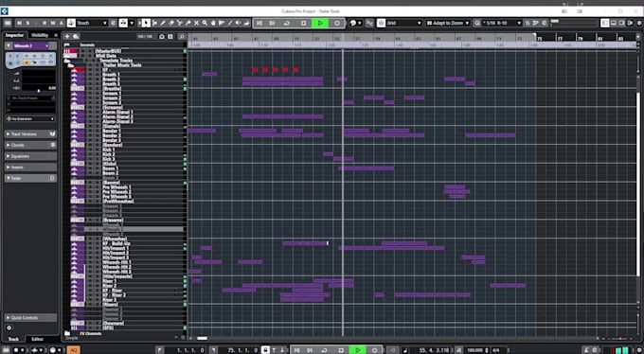Expand Inserts inspector section
This screenshot has width=644, height=354.
click(x=30, y=168)
